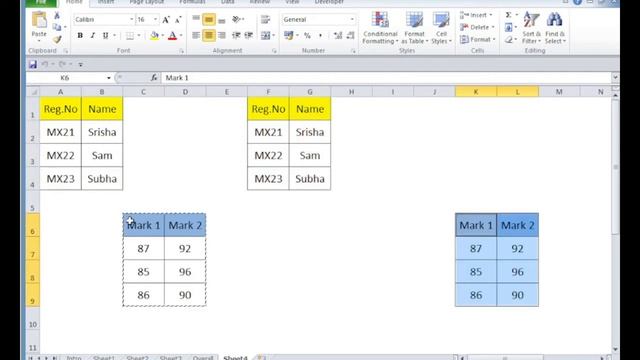The height and width of the screenshot is (360, 640).
Task: Click the Copy icon in Clipboard group
Action: (x=57, y=27)
